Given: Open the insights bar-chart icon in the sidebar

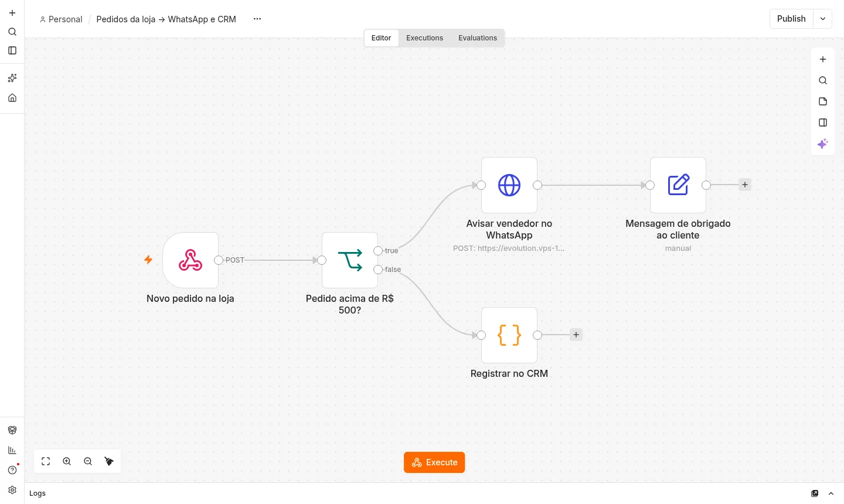Looking at the screenshot, I should pos(12,450).
